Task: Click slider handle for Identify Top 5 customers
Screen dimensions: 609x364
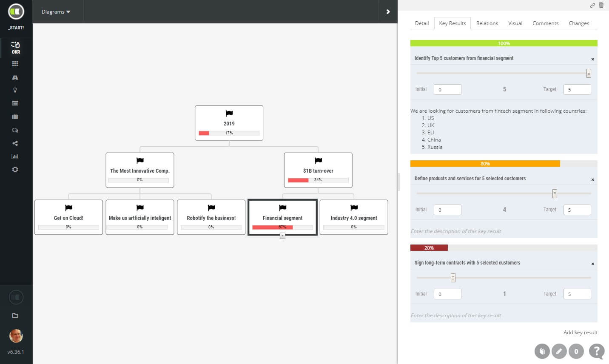Action: coord(589,74)
